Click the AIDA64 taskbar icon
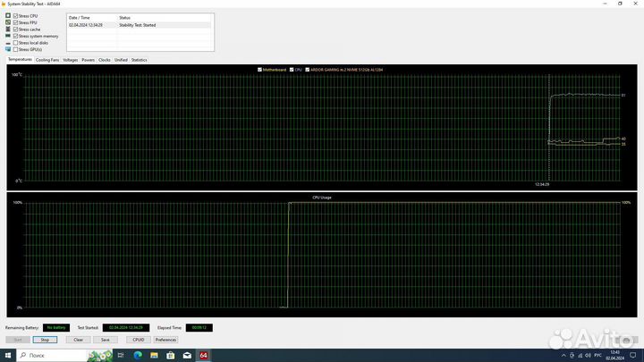644x362 pixels. pos(203,355)
